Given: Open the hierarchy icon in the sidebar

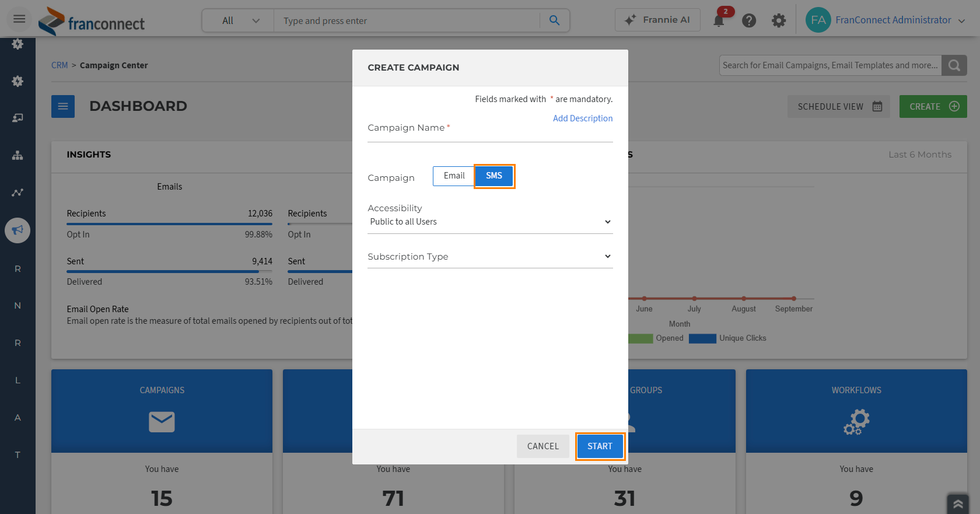Looking at the screenshot, I should [17, 155].
